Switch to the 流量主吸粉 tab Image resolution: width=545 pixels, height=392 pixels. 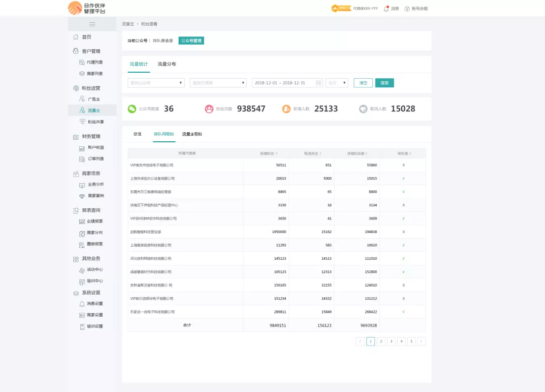click(x=192, y=134)
